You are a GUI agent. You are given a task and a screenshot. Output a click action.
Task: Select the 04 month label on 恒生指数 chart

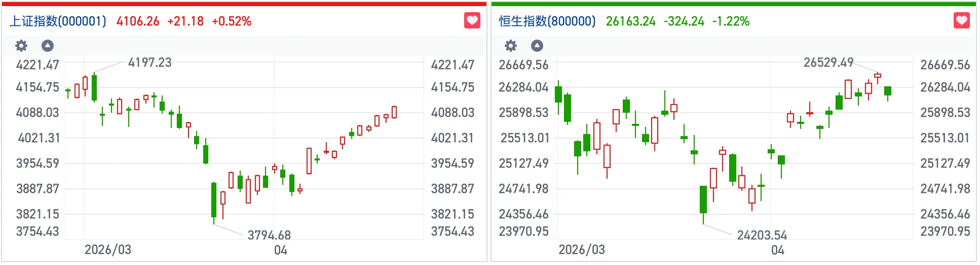[x=777, y=250]
